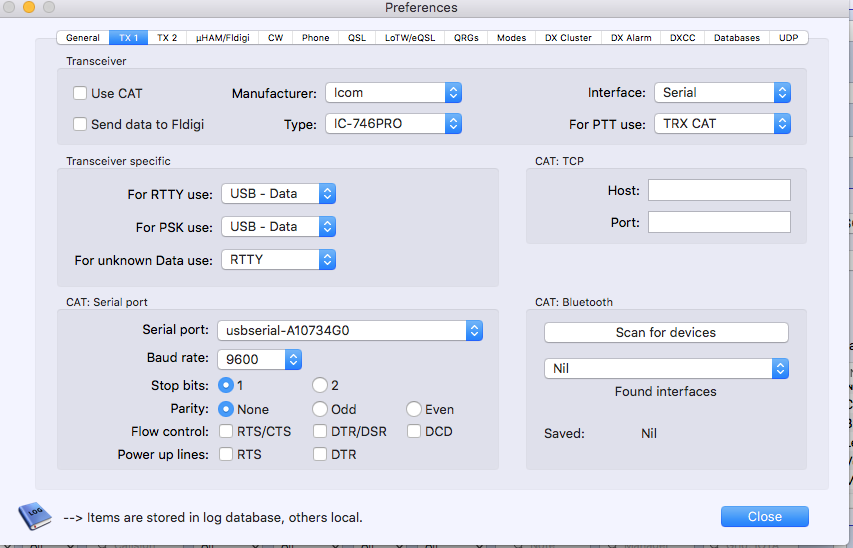Open the Manufacturer dropdown showing Icom
Viewport: 853px width, 548px height.
[x=393, y=93]
